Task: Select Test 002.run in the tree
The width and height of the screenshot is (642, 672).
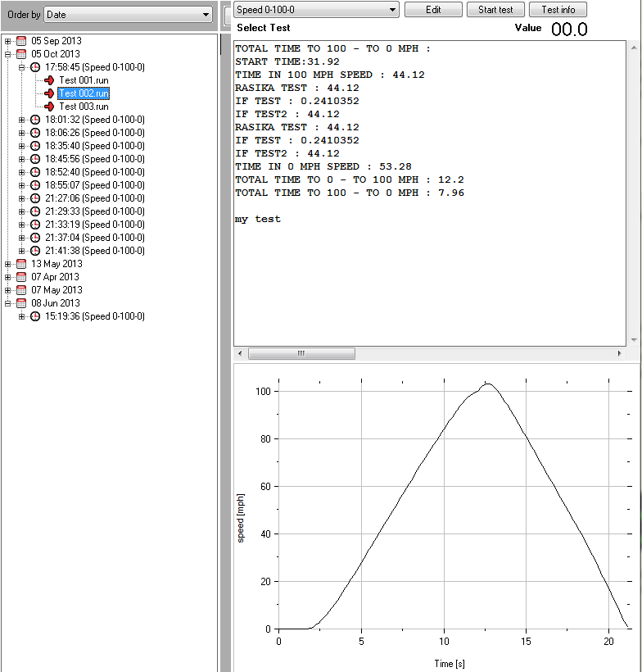Action: point(84,93)
